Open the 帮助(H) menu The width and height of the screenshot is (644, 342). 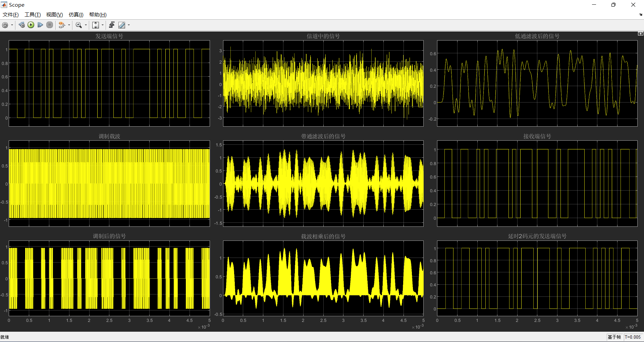pos(98,15)
